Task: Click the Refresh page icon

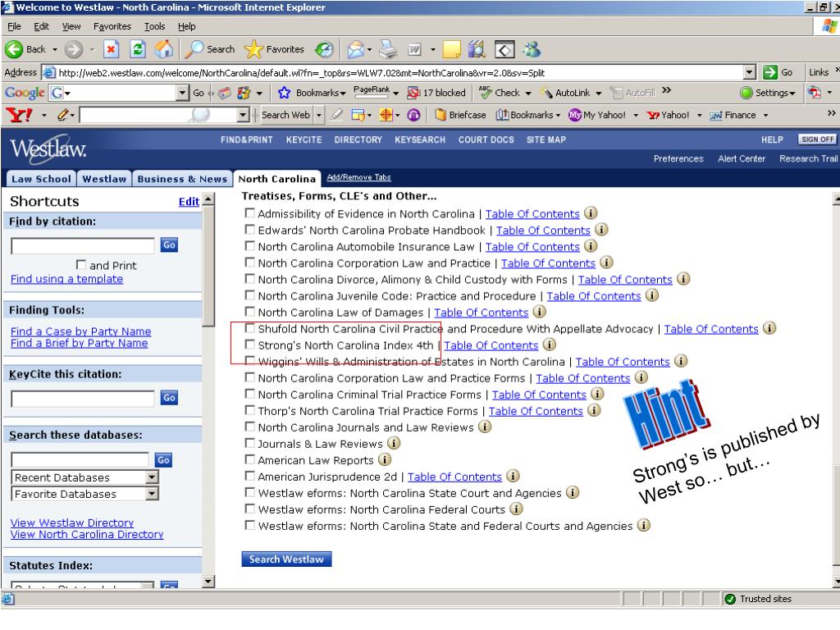Action: (x=138, y=49)
